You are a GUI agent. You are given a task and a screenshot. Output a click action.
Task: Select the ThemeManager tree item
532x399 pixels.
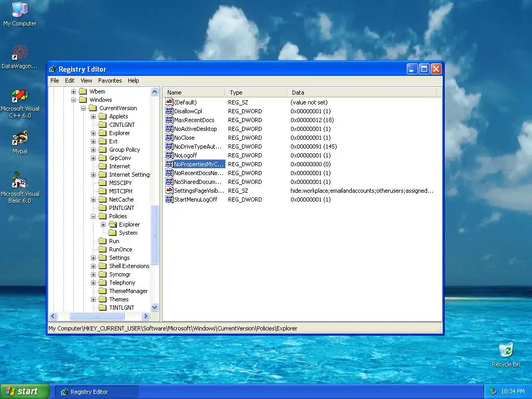pyautogui.click(x=128, y=291)
